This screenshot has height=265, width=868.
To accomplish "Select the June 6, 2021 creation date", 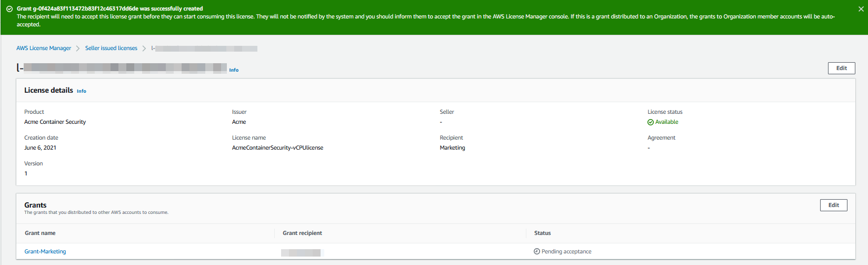I will click(x=40, y=148).
